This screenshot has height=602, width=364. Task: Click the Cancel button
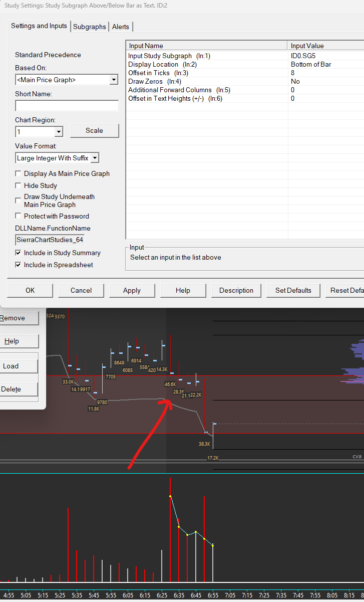[81, 290]
